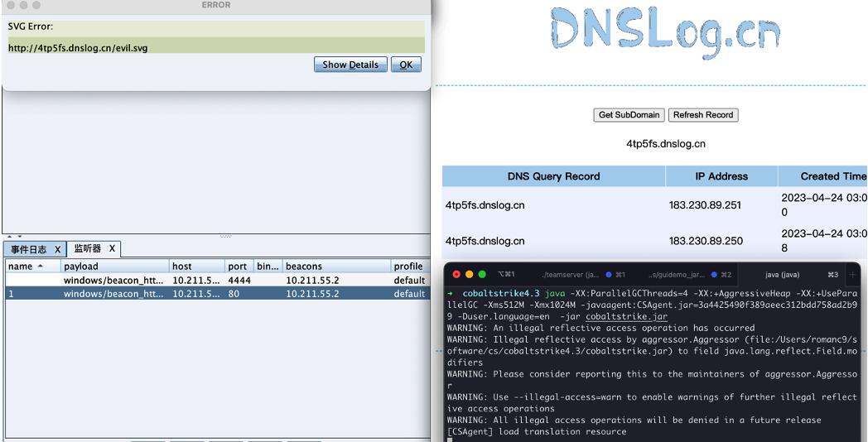The image size is (868, 442).
Task: Click the profile column header
Action: (410, 266)
